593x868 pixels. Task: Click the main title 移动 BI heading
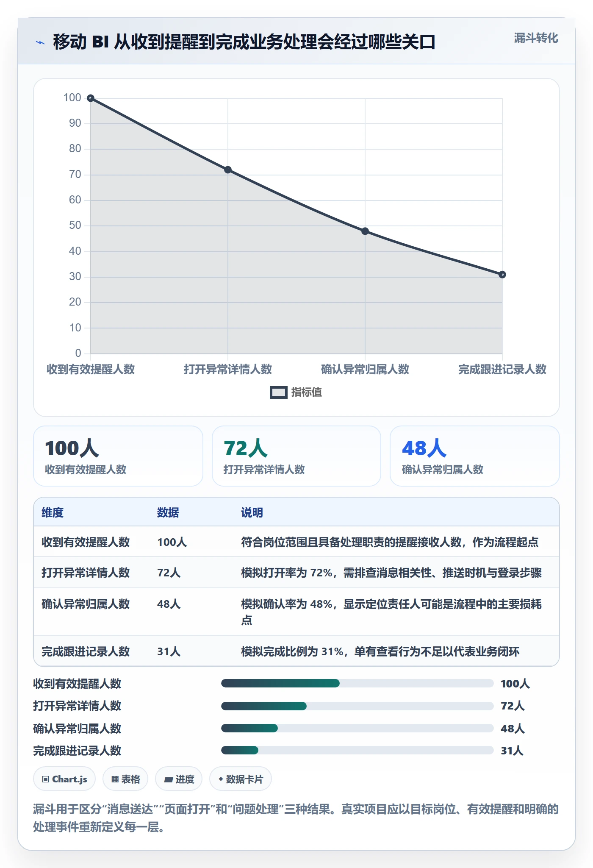pyautogui.click(x=244, y=42)
